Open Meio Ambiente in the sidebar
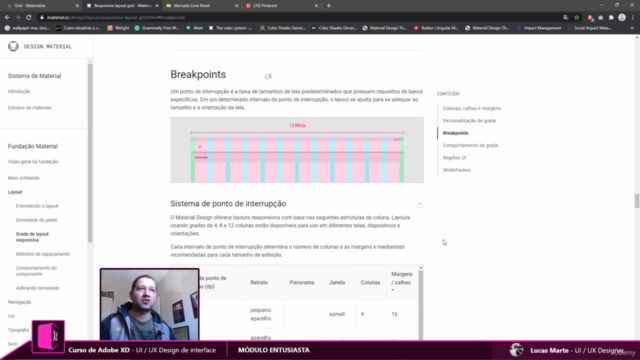The height and width of the screenshot is (360, 640). tap(24, 178)
